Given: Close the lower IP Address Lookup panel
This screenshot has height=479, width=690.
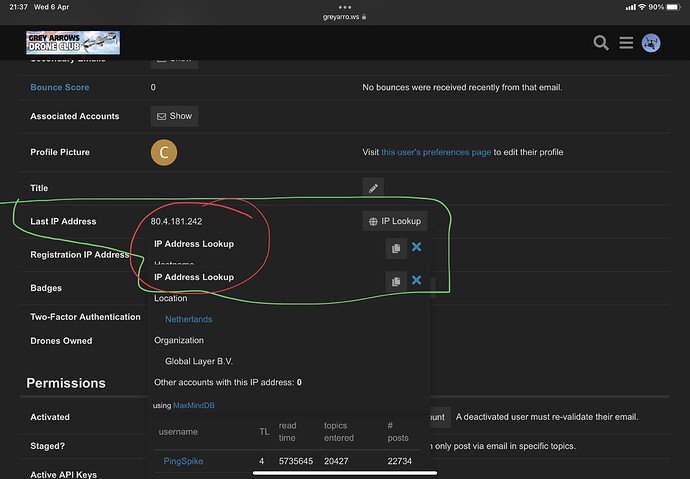Looking at the screenshot, I should pyautogui.click(x=416, y=280).
